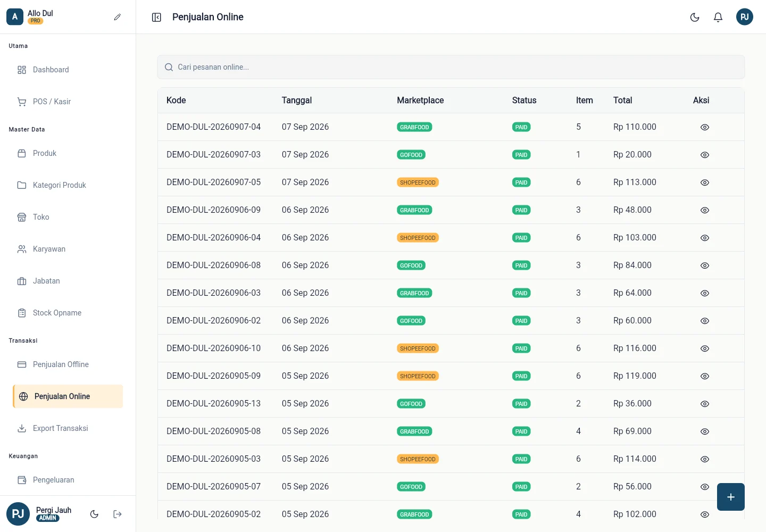
Task: Click order code DEMO-DUL-20260905-07
Action: click(x=213, y=486)
